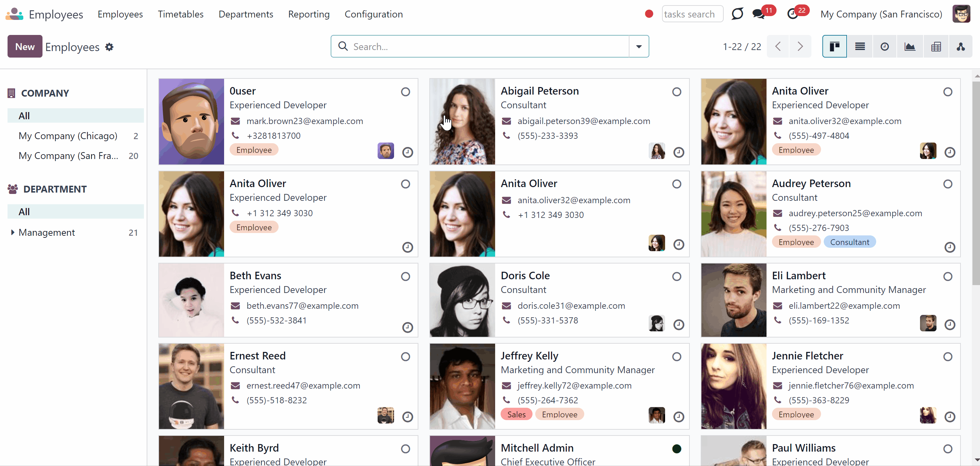Click phone icon on Ernest Reed card

pyautogui.click(x=235, y=400)
